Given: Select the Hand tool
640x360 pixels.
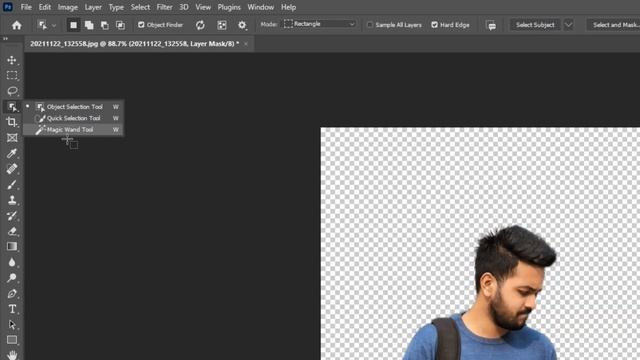Looking at the screenshot, I should (12, 355).
